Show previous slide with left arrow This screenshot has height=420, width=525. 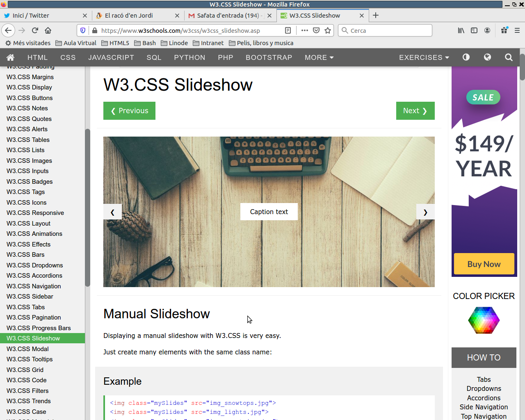click(112, 212)
